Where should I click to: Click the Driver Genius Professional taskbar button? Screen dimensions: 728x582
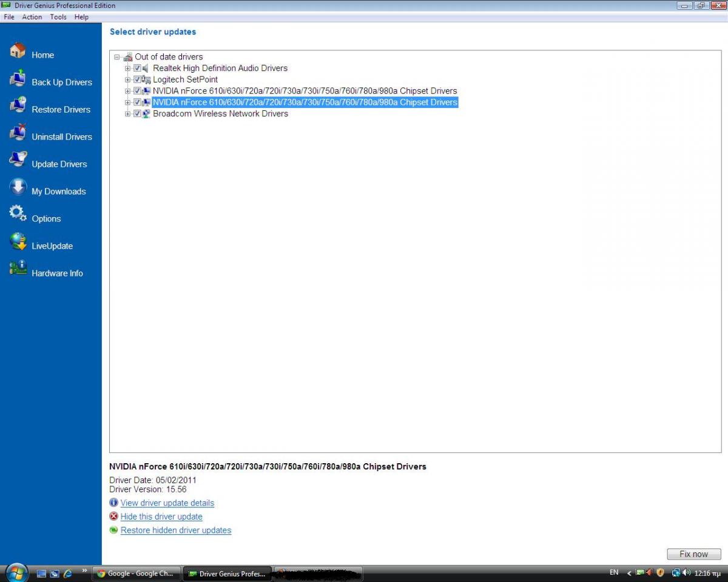click(x=227, y=574)
